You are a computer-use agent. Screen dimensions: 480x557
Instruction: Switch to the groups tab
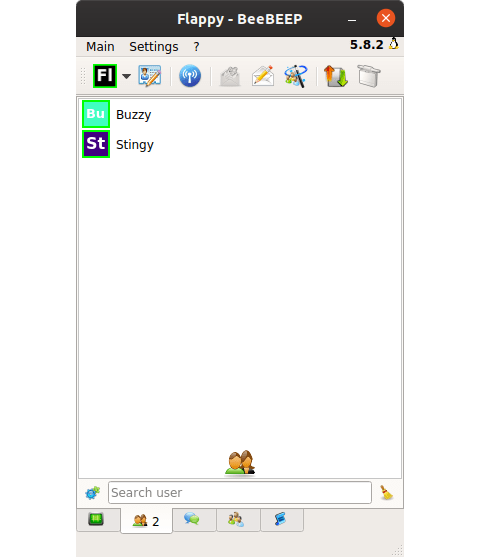tap(238, 520)
